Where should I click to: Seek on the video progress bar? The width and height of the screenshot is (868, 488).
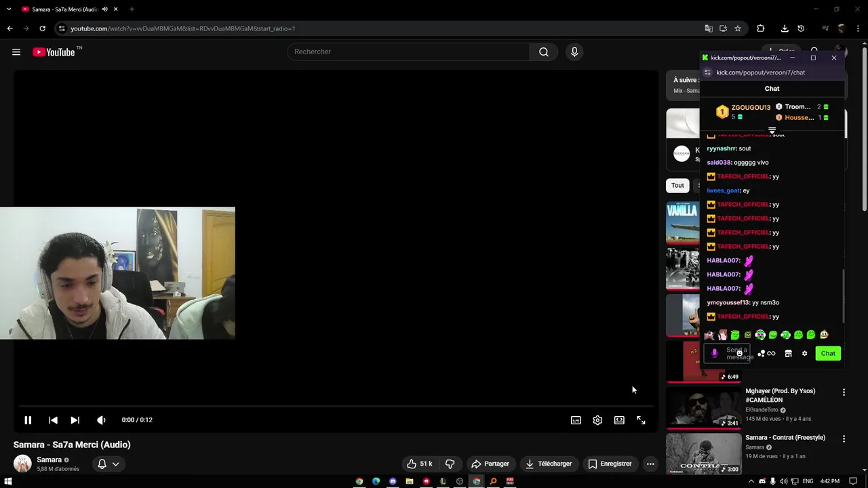click(336, 407)
